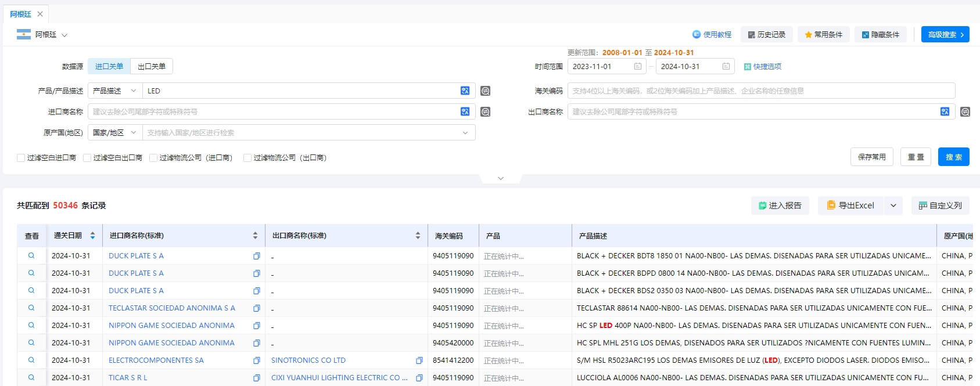Image resolution: width=980 pixels, height=386 pixels.
Task: Enable 过滤空白进口商 checkbox
Action: tap(21, 158)
